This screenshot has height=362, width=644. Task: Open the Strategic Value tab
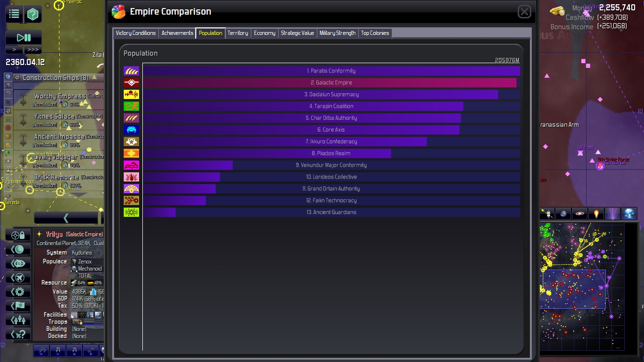click(297, 33)
